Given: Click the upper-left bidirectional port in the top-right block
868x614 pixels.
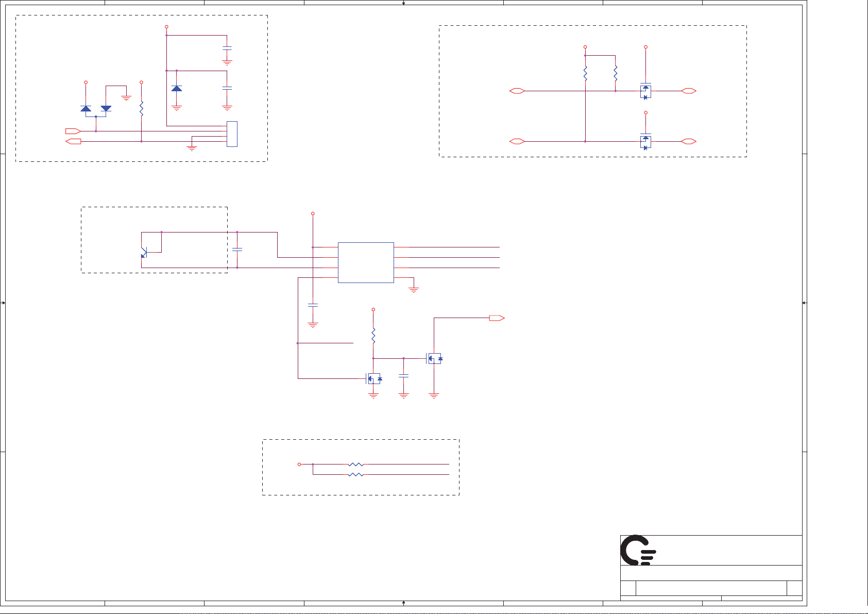Looking at the screenshot, I should [517, 91].
